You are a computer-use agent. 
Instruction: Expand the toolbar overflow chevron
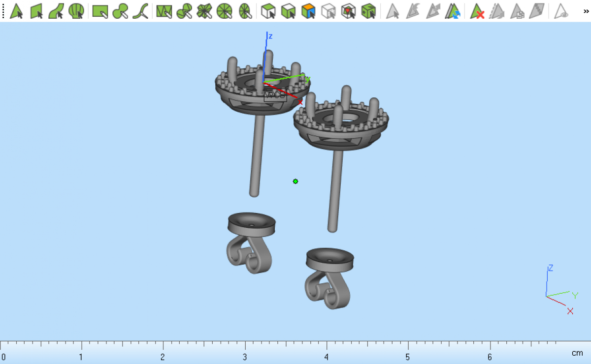(586, 11)
